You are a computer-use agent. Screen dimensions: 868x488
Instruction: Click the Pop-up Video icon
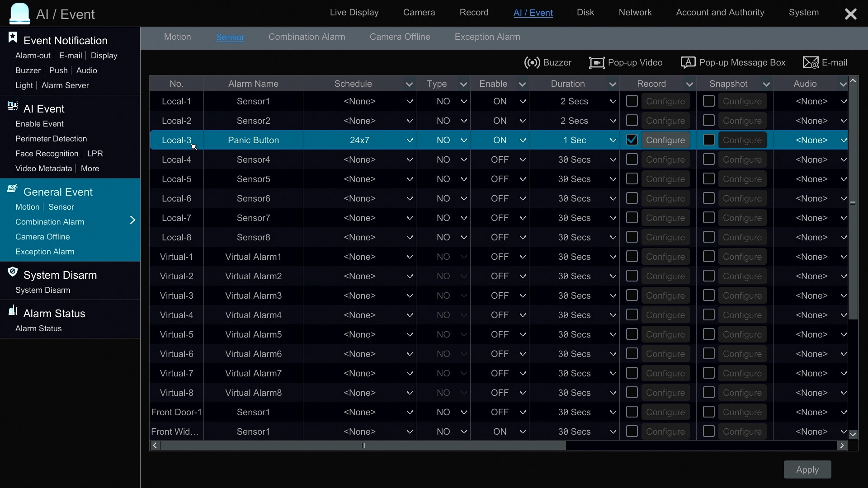pyautogui.click(x=596, y=62)
